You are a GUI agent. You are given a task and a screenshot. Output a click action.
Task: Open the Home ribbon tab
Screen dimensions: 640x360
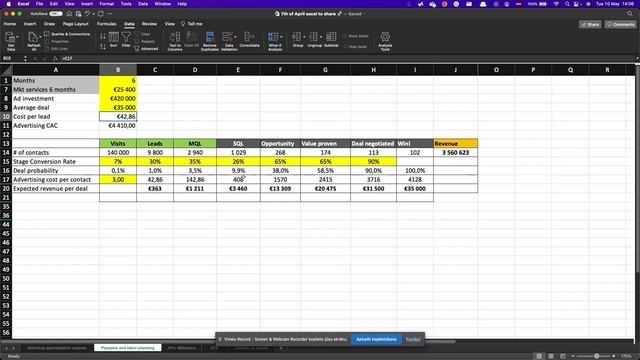pos(10,24)
